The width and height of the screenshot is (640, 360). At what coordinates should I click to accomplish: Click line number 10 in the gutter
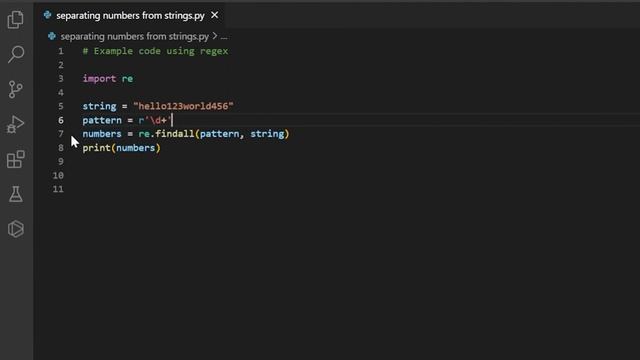click(x=58, y=175)
